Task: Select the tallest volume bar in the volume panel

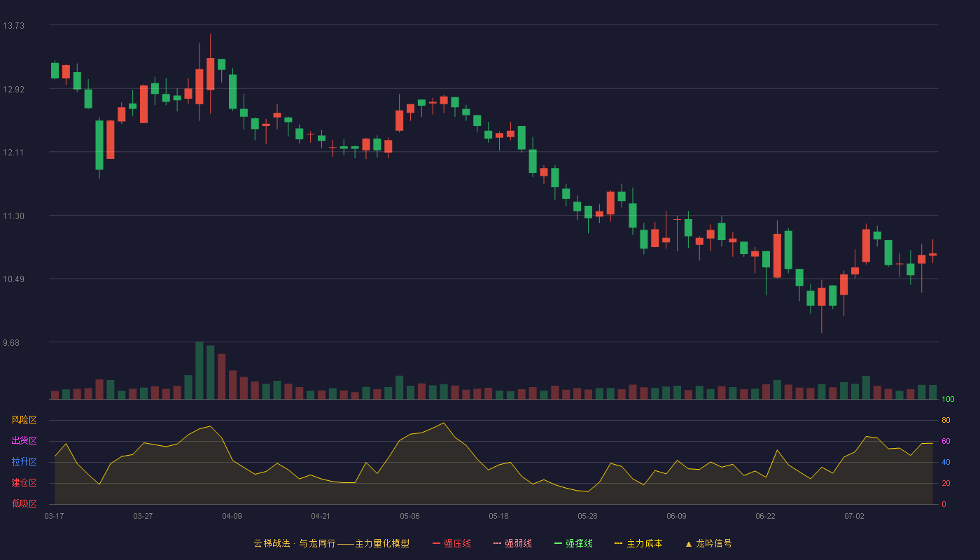Action: (x=199, y=370)
